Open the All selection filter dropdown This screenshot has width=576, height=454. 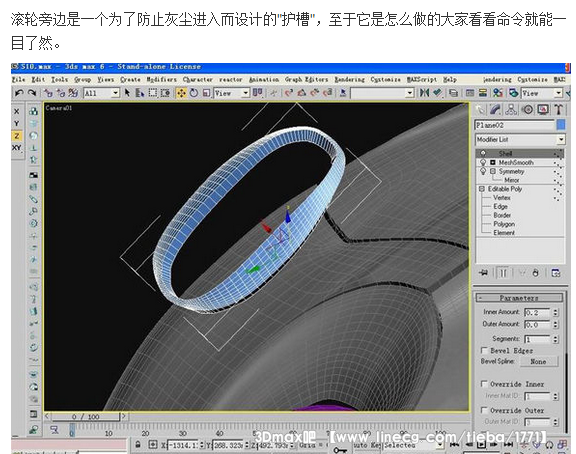point(101,93)
